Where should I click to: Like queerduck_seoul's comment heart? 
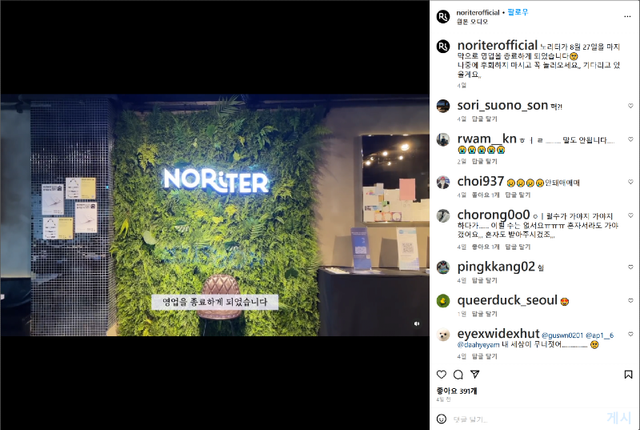coord(630,300)
